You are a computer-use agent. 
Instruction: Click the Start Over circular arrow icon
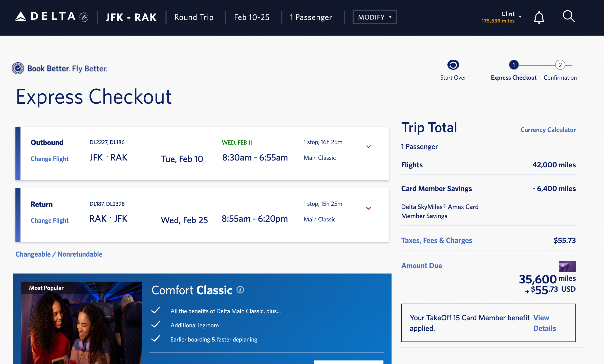pos(453,65)
